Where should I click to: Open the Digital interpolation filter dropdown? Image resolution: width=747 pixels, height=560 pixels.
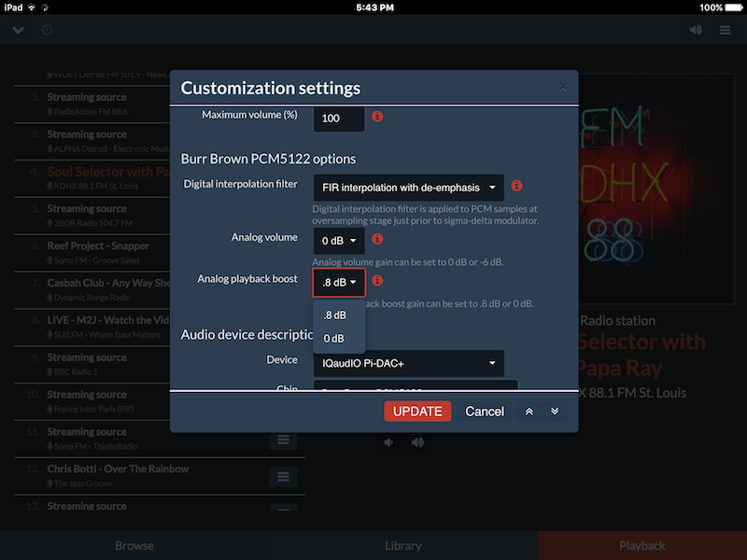(x=408, y=188)
